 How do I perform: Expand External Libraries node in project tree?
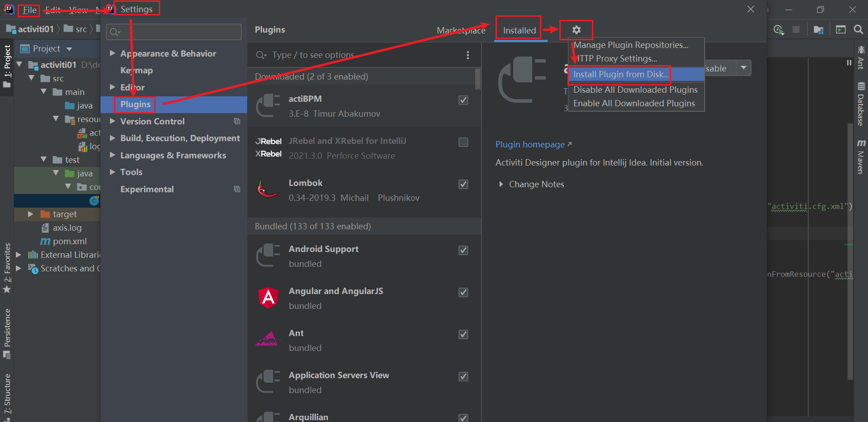[x=19, y=255]
